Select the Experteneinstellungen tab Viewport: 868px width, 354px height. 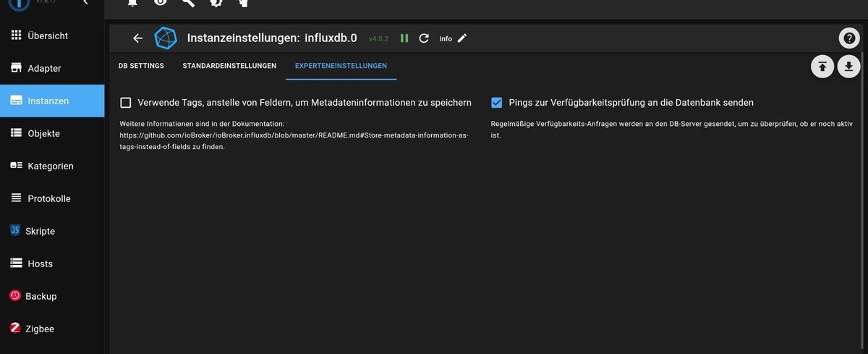[341, 66]
